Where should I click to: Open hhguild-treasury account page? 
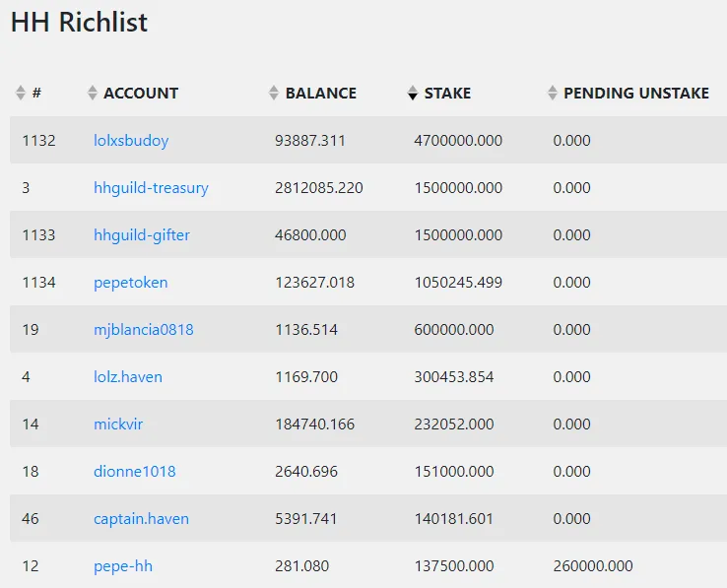pyautogui.click(x=151, y=188)
